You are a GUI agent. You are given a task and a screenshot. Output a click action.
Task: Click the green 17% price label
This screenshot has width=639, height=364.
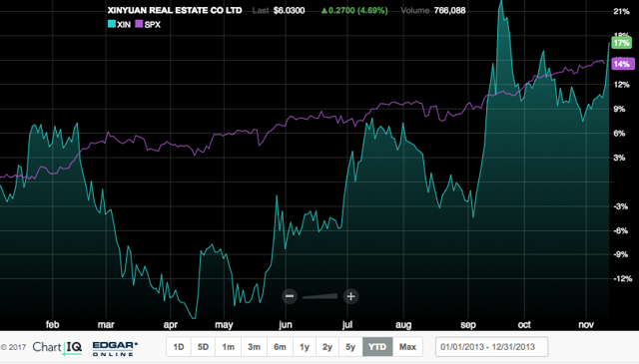(x=621, y=43)
